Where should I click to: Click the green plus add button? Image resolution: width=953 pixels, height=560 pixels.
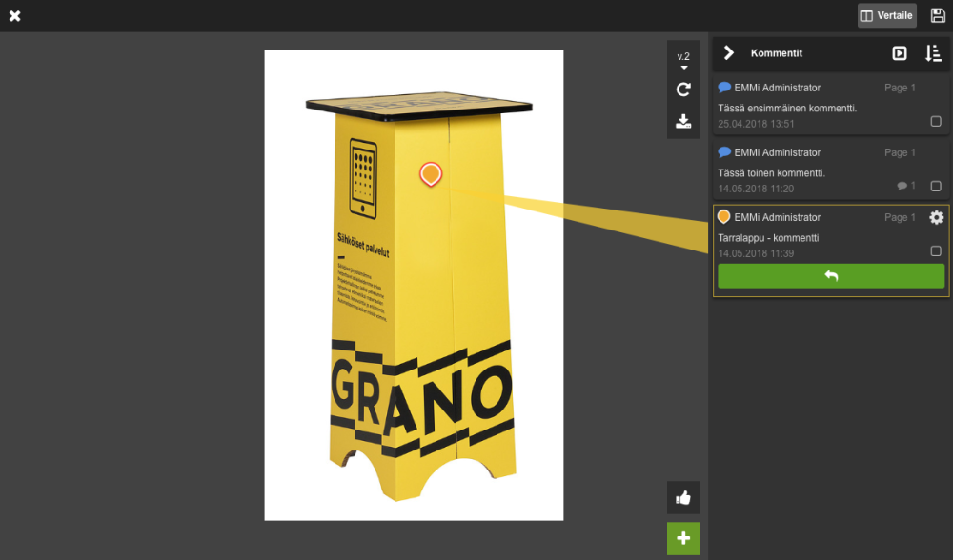[683, 538]
